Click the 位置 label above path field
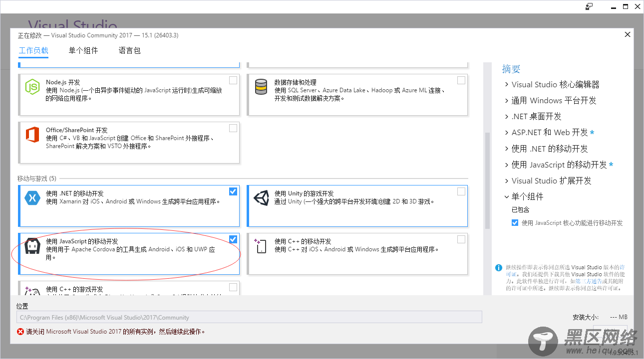 tap(22, 306)
